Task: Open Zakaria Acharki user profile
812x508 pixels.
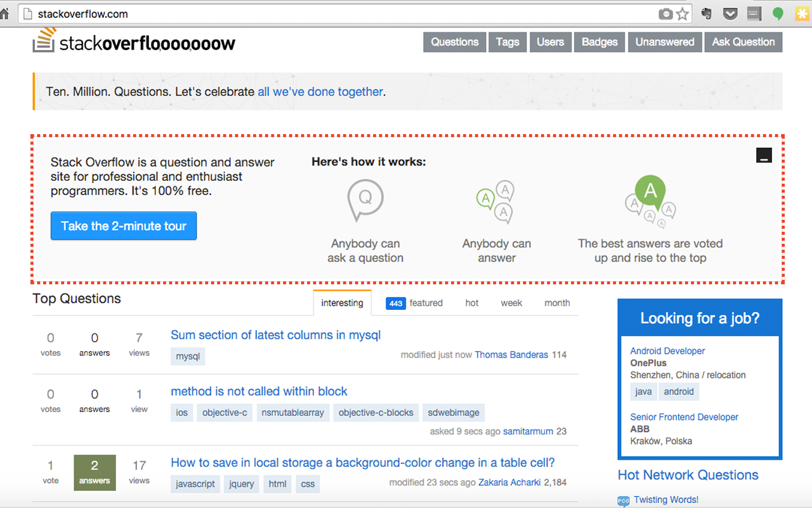Action: click(509, 483)
